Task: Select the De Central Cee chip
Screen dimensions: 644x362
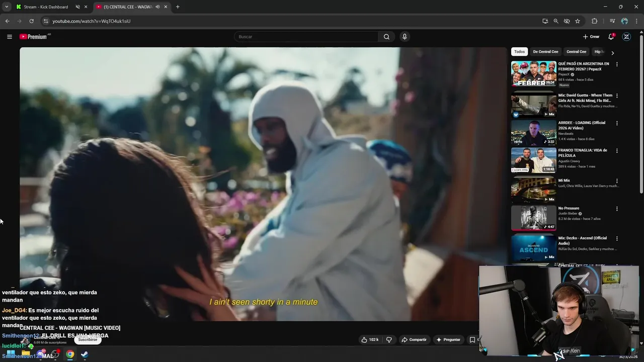Action: pyautogui.click(x=545, y=52)
